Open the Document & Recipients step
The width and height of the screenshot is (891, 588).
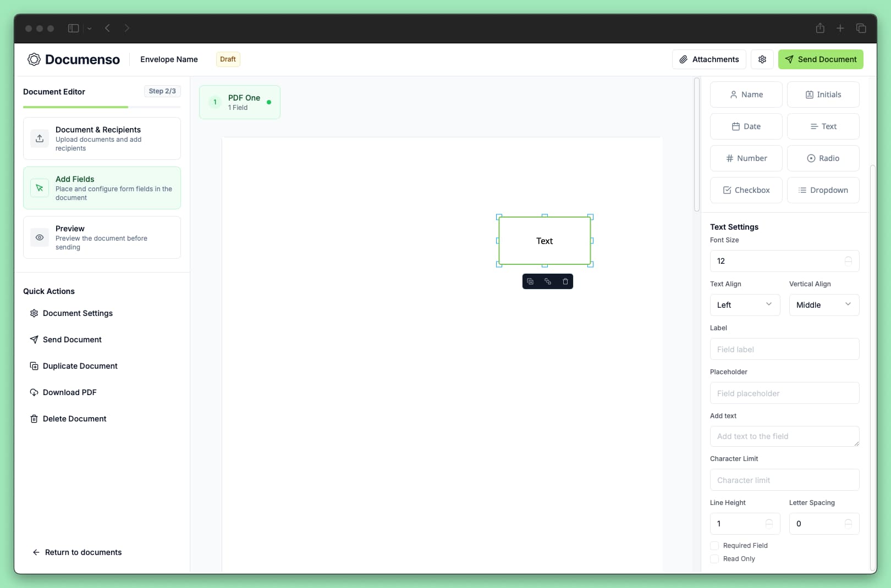pos(102,138)
